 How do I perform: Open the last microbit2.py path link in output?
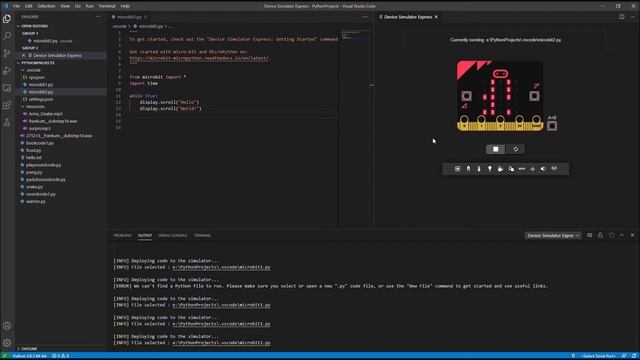coord(221,343)
